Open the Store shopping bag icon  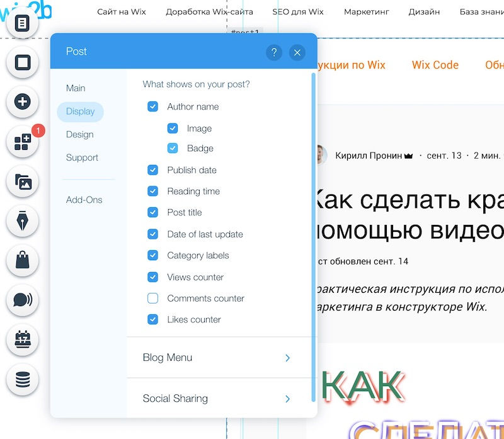point(23,261)
